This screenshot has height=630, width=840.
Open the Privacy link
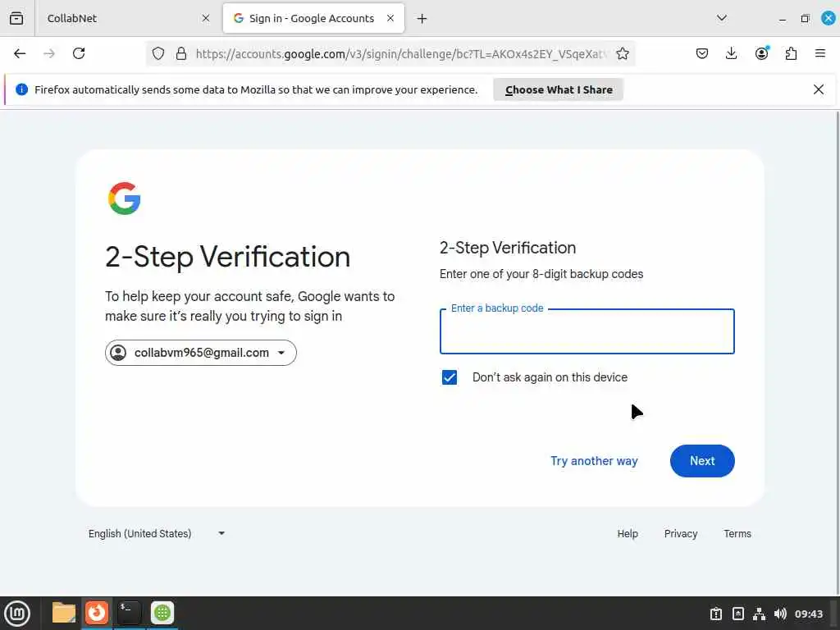681,533
